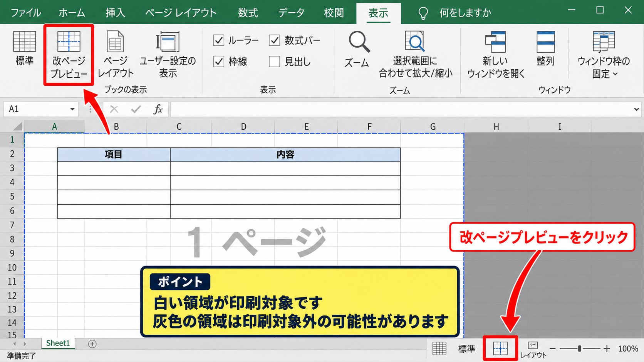Click the Name Box showing A1
The width and height of the screenshot is (644, 362).
pos(37,109)
